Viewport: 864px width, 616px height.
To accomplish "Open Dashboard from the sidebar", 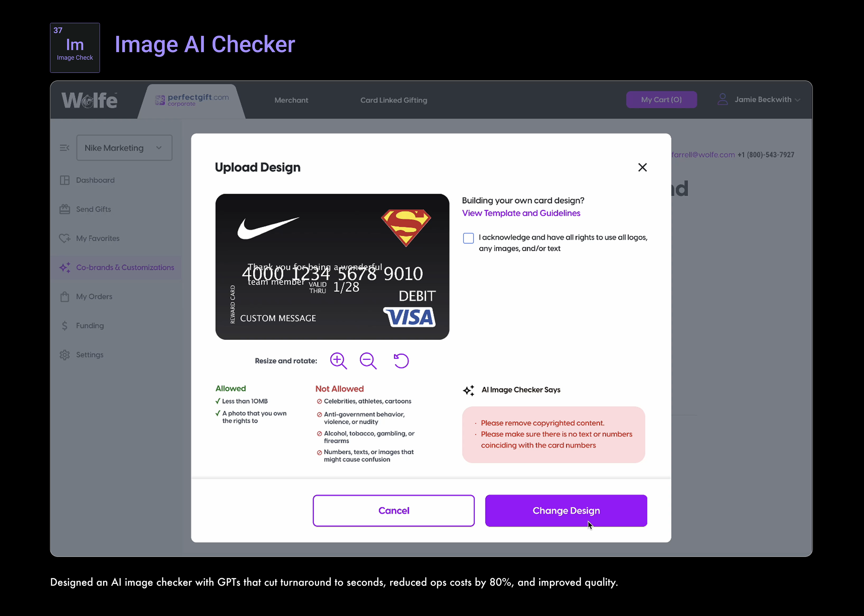I will tap(95, 180).
